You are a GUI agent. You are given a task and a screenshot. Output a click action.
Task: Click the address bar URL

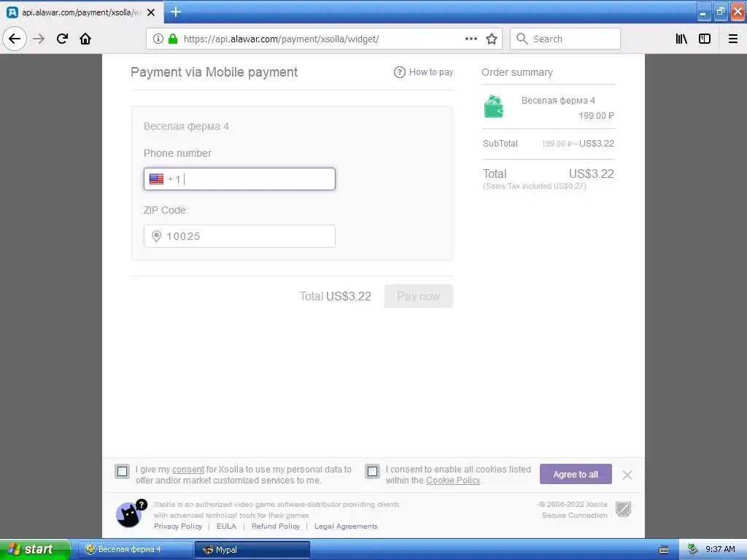click(x=281, y=39)
